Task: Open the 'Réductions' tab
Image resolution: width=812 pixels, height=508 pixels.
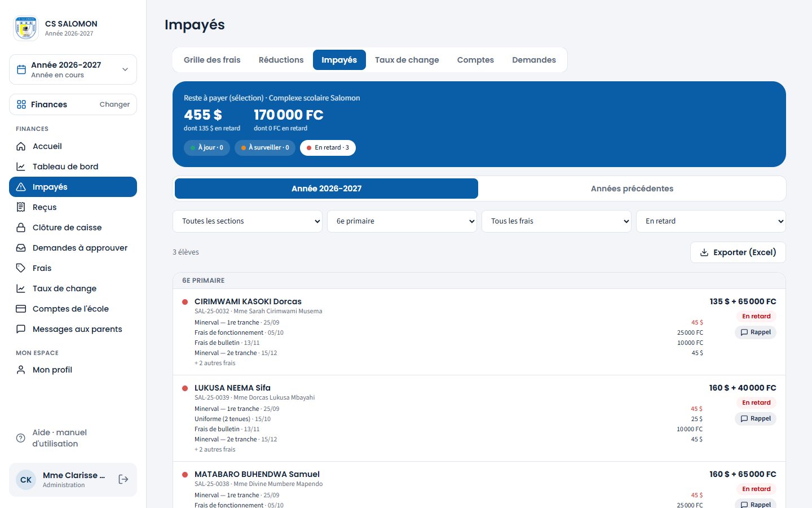Action: click(281, 60)
